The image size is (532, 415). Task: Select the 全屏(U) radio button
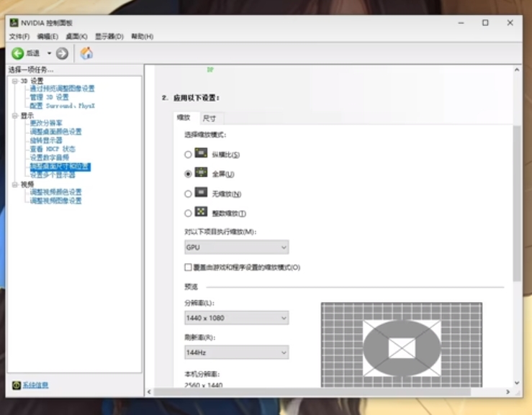click(x=188, y=174)
